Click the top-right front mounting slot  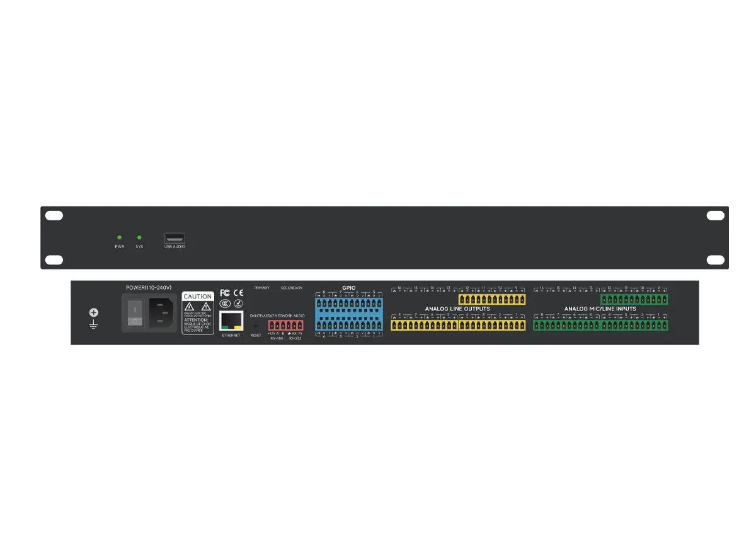point(715,215)
